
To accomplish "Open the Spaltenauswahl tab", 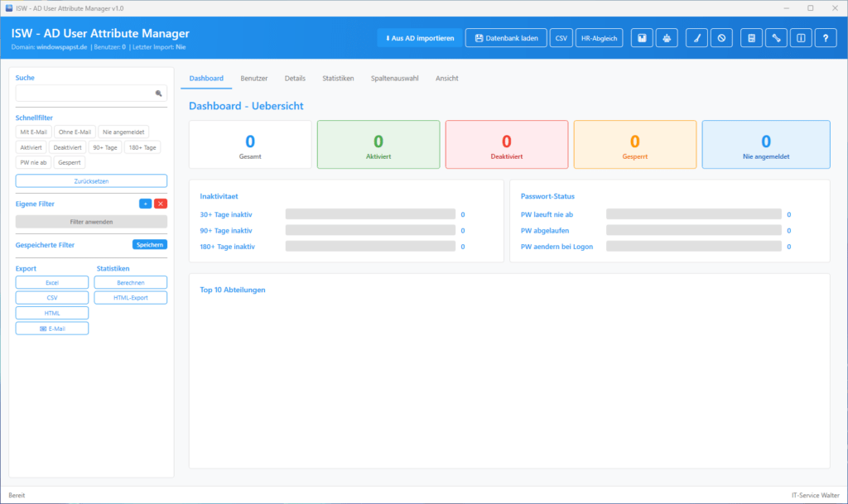I will [395, 79].
